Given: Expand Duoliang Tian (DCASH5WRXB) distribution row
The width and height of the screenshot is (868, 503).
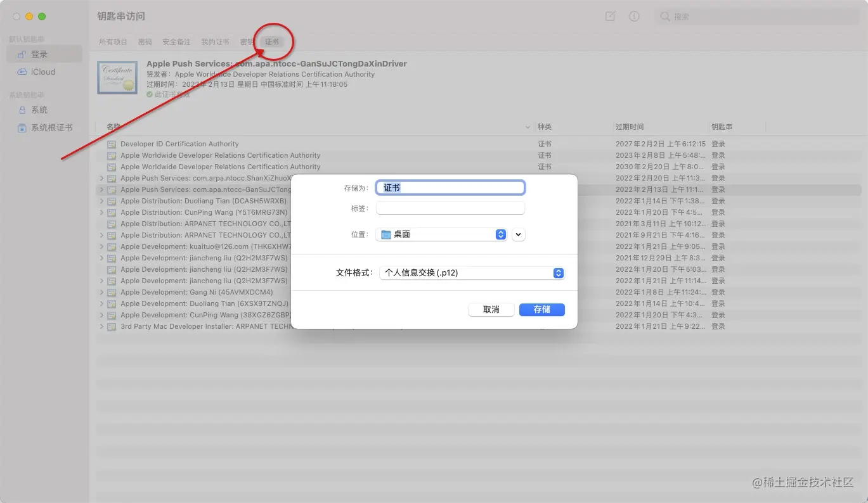Looking at the screenshot, I should (x=101, y=201).
